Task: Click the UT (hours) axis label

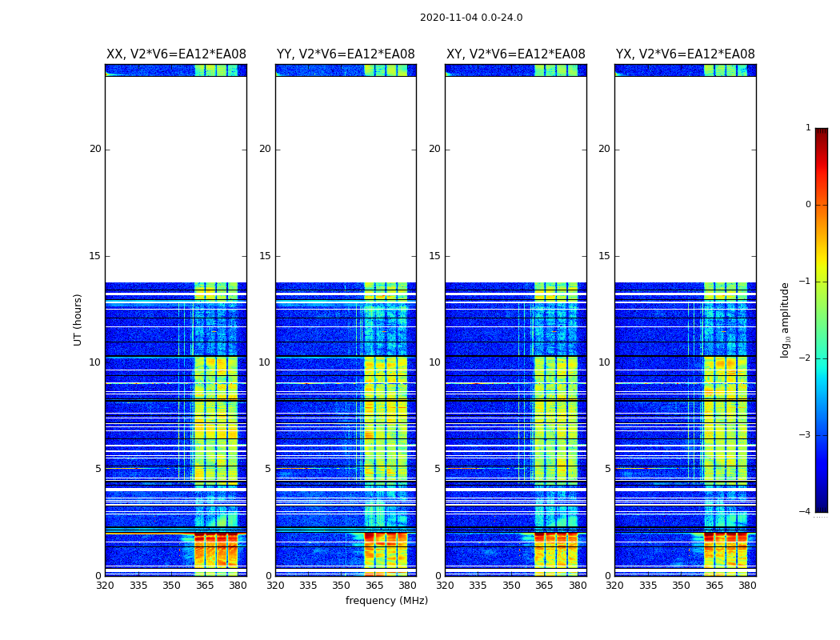Action: click(x=78, y=320)
